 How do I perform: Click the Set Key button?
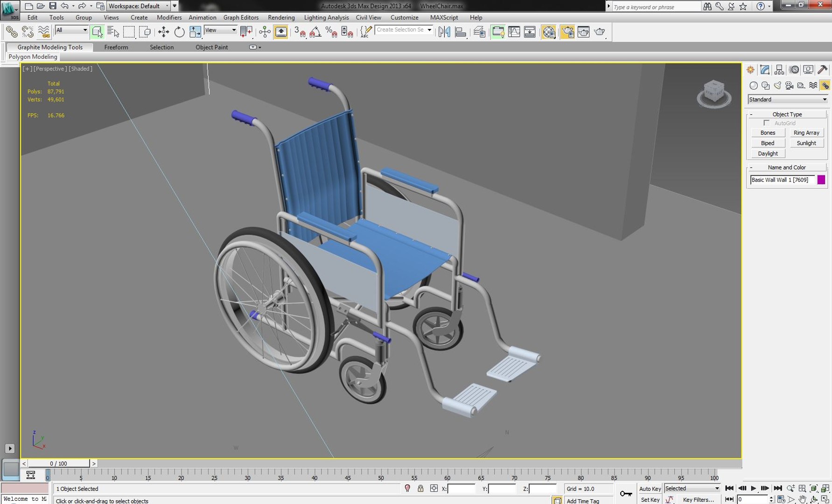point(650,499)
